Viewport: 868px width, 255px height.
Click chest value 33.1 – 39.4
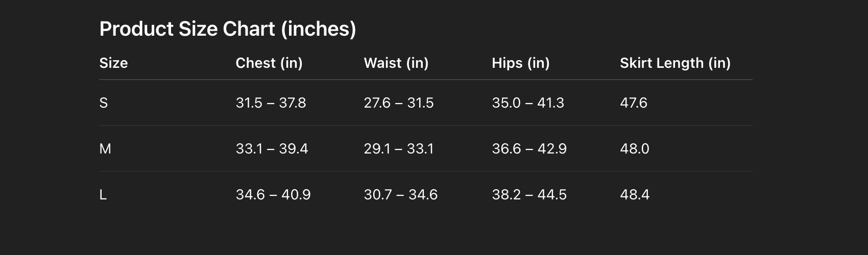click(x=272, y=149)
